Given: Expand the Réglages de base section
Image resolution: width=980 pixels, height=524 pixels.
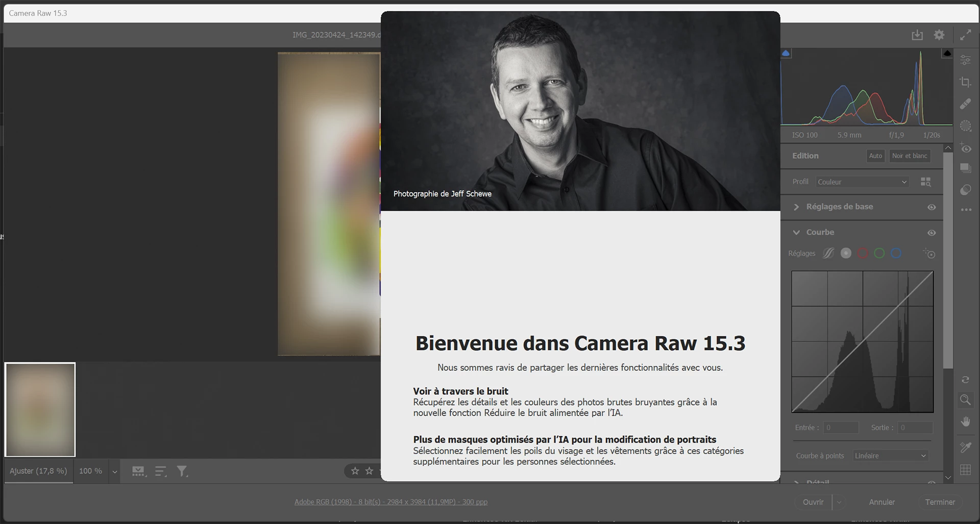Looking at the screenshot, I should (x=796, y=207).
